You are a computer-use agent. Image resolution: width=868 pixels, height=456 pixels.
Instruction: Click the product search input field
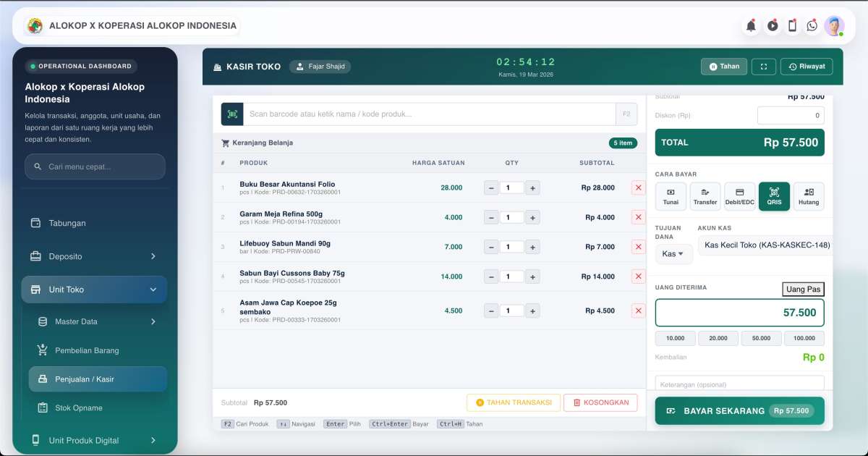click(428, 114)
